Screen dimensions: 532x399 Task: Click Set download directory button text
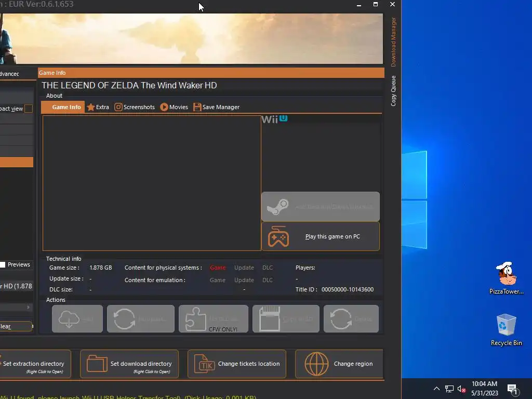point(141,364)
